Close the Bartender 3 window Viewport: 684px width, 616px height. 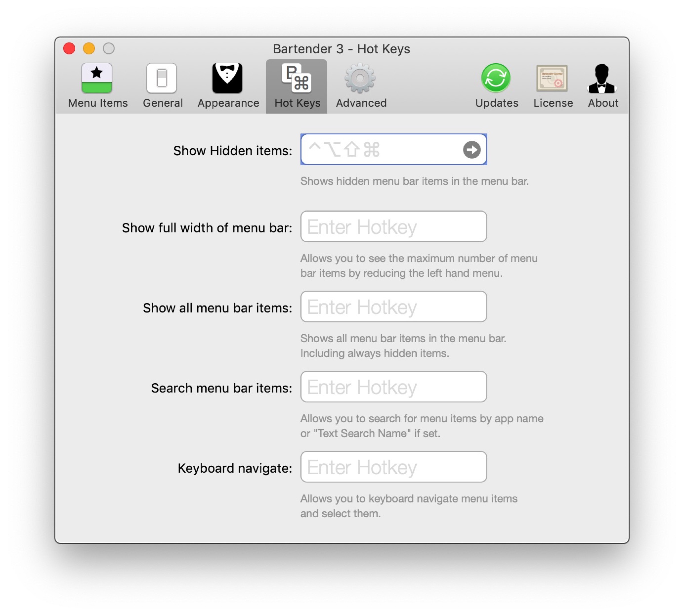coord(69,48)
